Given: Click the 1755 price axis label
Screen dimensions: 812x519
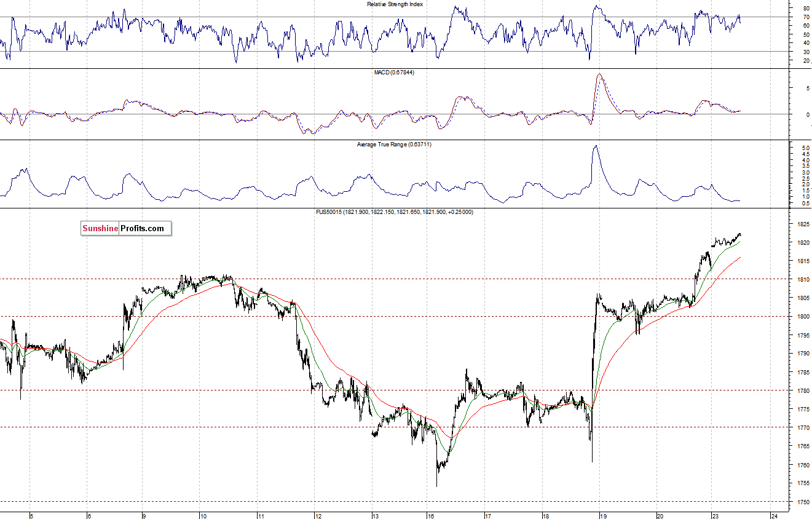Looking at the screenshot, I should point(803,483).
